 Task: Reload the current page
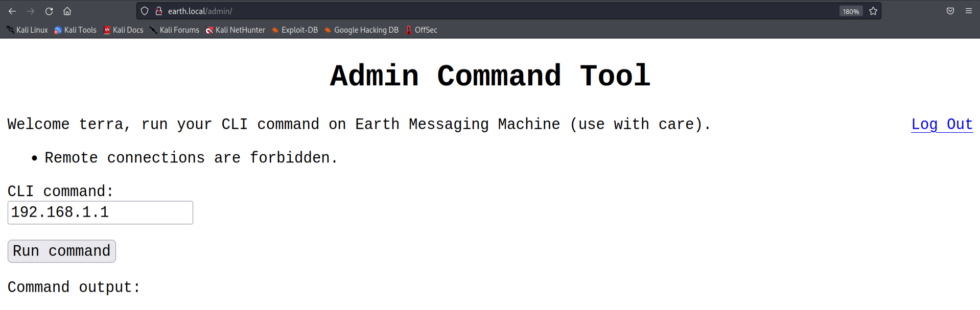point(49,11)
